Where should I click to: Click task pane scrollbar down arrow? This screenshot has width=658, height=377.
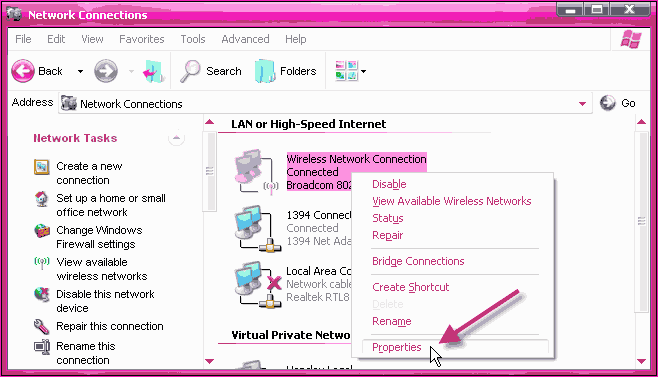pos(210,361)
